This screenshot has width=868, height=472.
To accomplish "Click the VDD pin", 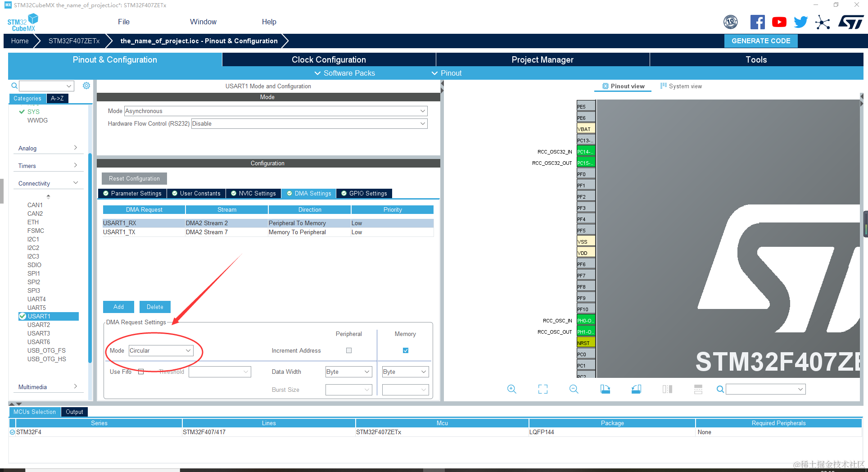I will click(x=586, y=253).
